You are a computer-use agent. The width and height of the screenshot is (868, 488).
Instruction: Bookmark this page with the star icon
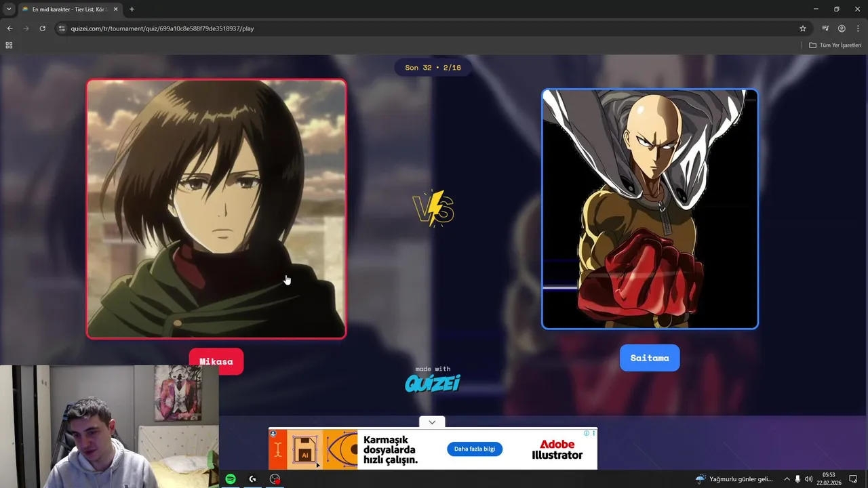803,28
